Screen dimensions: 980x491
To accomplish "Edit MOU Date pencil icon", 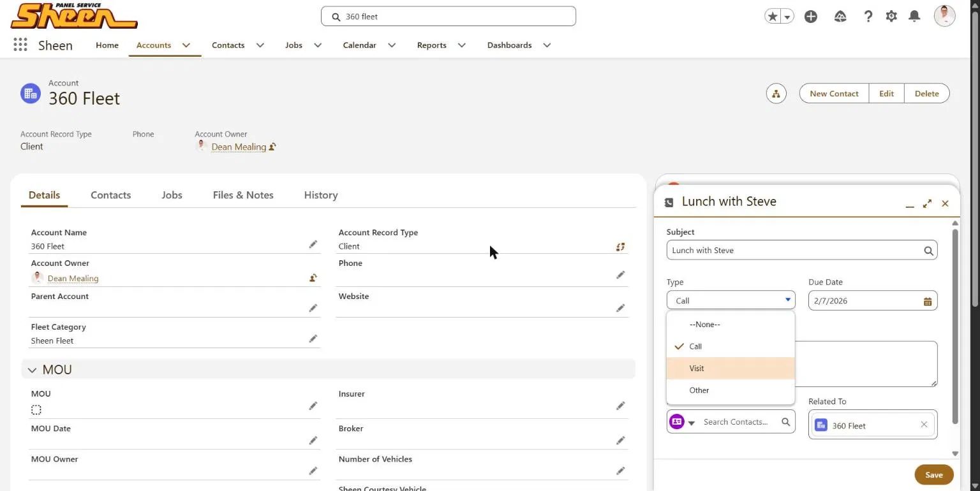I will coord(313,440).
